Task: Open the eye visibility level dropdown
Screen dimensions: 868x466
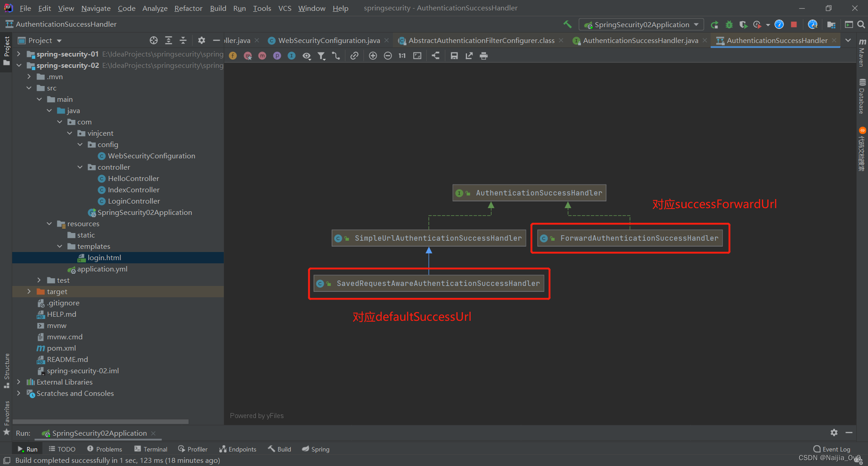Action: (x=307, y=56)
